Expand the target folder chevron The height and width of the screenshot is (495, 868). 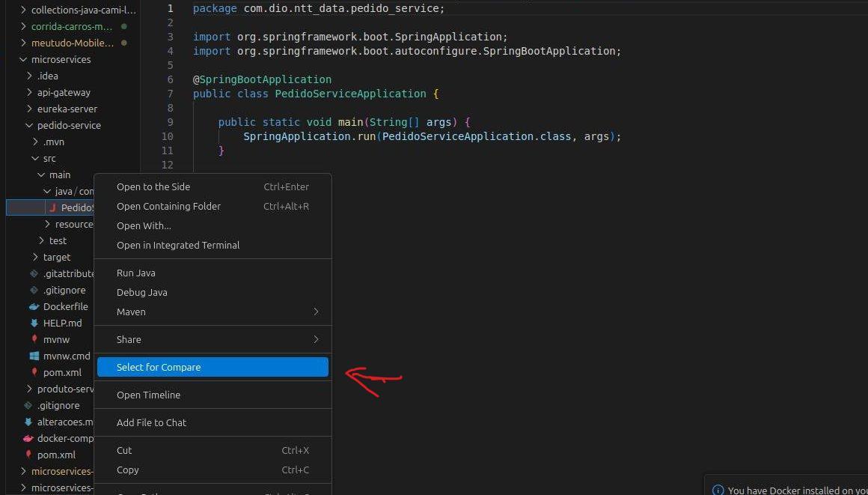(35, 257)
